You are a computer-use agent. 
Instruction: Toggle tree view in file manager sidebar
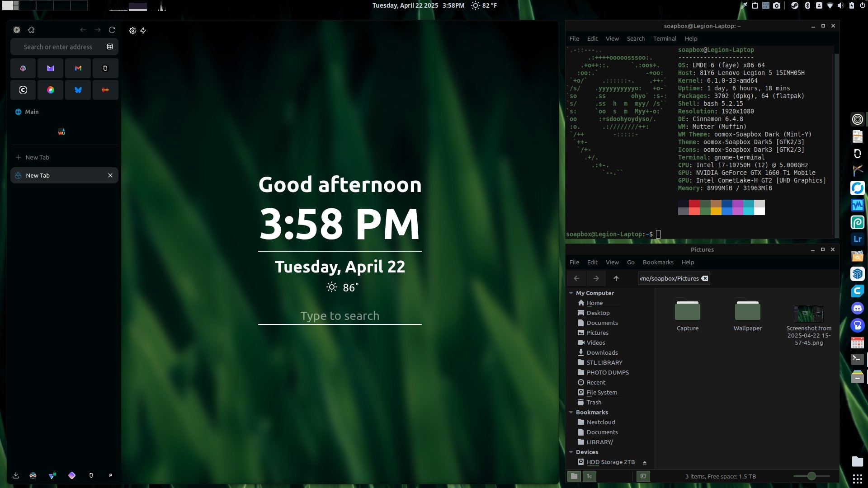coord(590,476)
